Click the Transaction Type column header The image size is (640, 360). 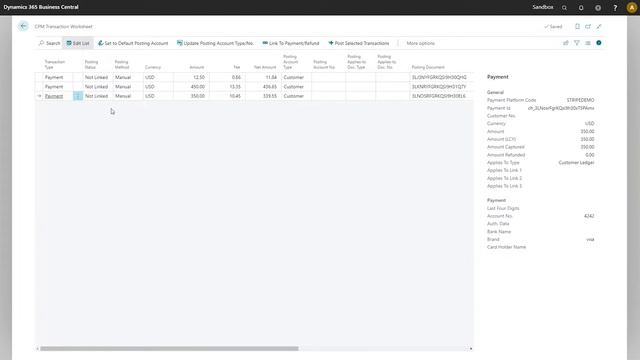(55, 64)
